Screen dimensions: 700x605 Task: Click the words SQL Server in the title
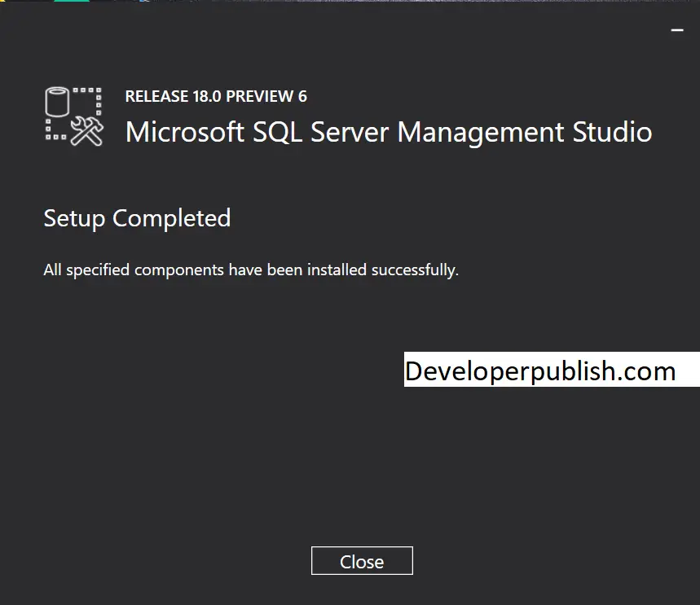[x=320, y=133]
